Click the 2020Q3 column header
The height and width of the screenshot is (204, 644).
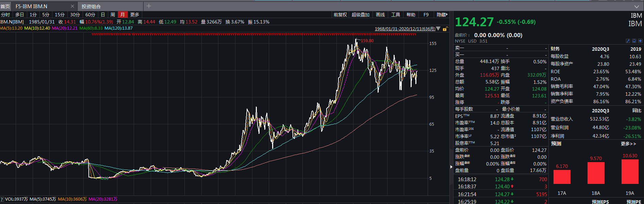[600, 49]
